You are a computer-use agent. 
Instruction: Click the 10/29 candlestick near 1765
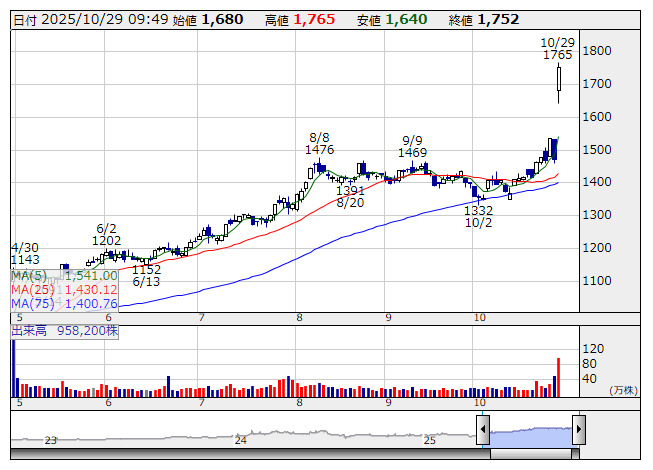tap(559, 82)
